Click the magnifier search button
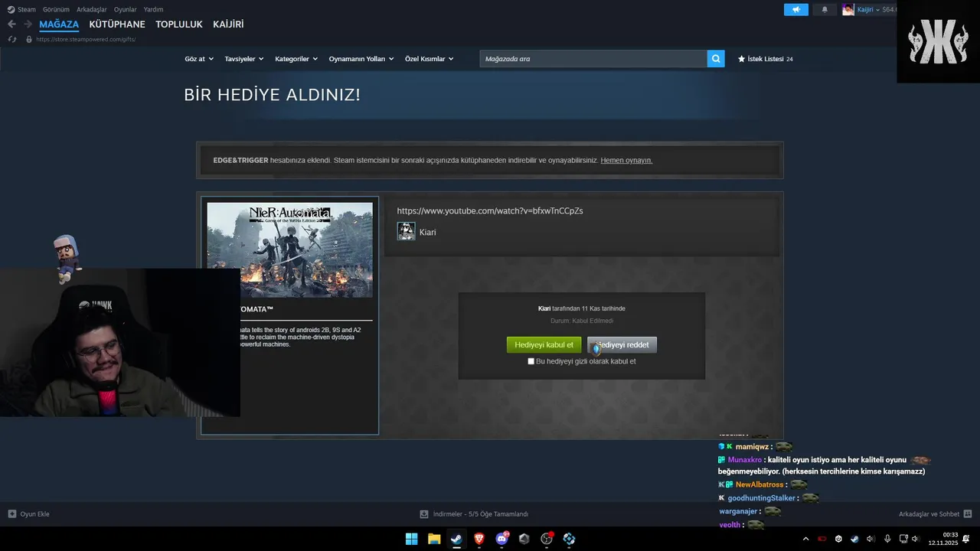 point(716,58)
